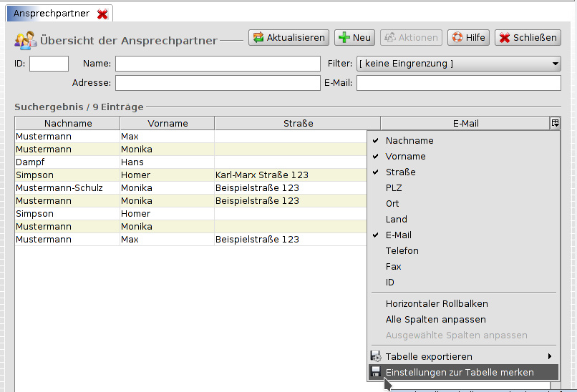
Task: Toggle the E-Mail column visibility
Action: point(398,235)
